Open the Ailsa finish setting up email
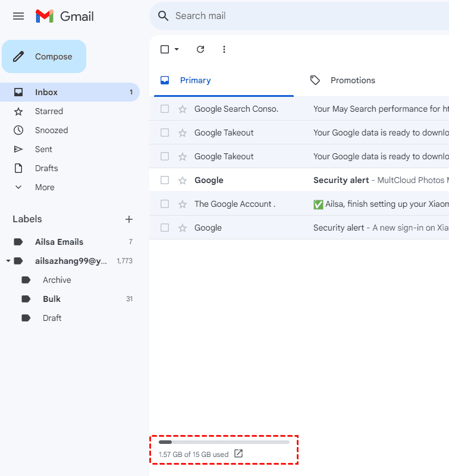Image resolution: width=449 pixels, height=476 pixels. [x=381, y=204]
